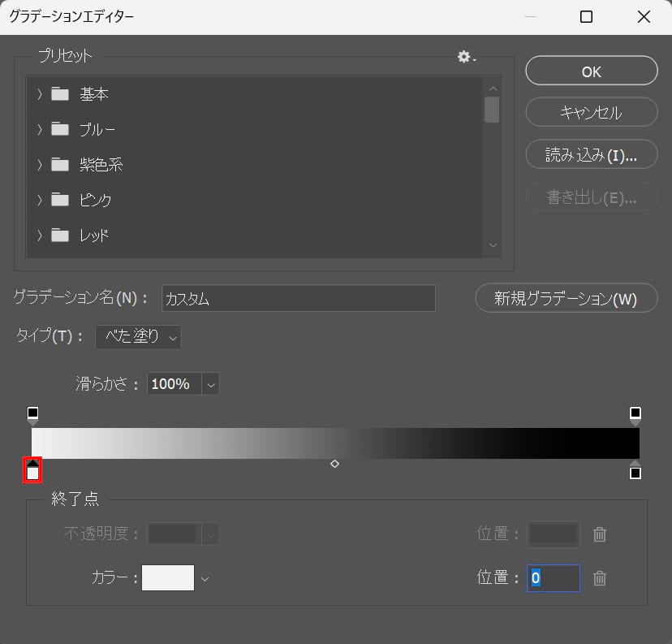Create a 新規グラデーション
672x644 pixels.
click(566, 298)
